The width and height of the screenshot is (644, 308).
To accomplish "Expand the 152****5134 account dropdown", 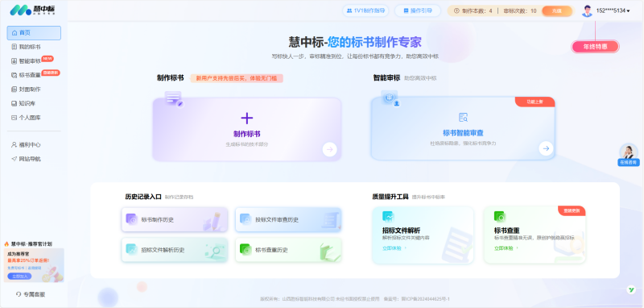I will pyautogui.click(x=613, y=10).
